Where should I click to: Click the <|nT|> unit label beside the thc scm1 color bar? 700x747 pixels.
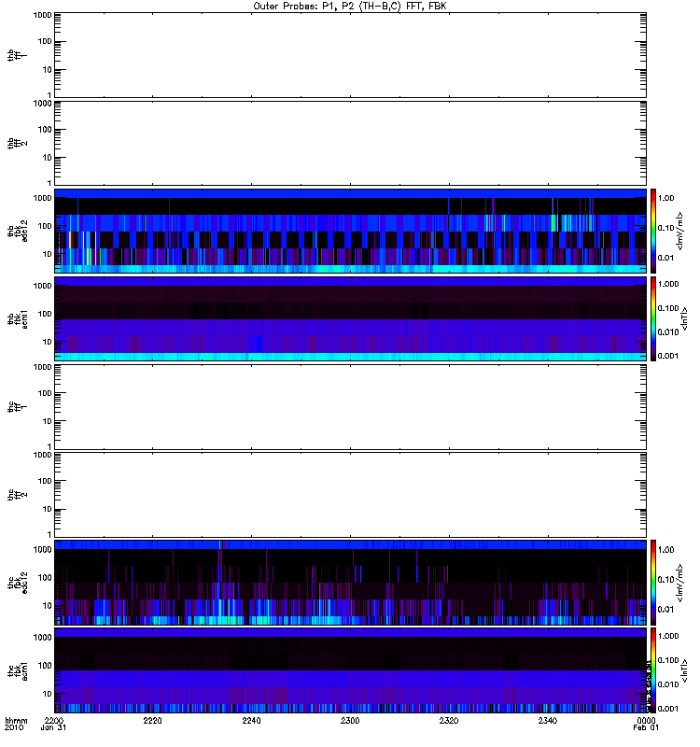pyautogui.click(x=685, y=670)
